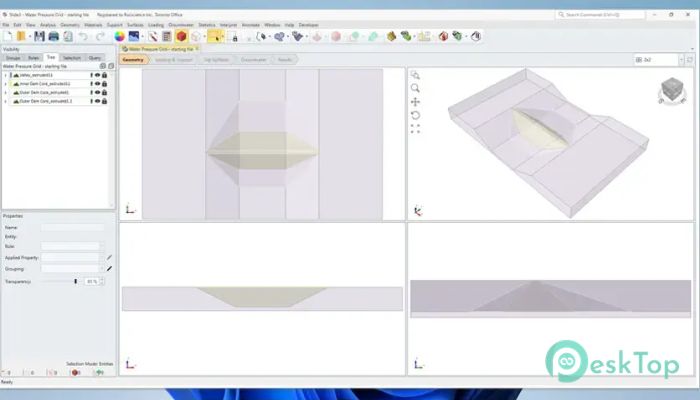Select the Results workflow tab
The height and width of the screenshot is (400, 700).
coord(284,59)
